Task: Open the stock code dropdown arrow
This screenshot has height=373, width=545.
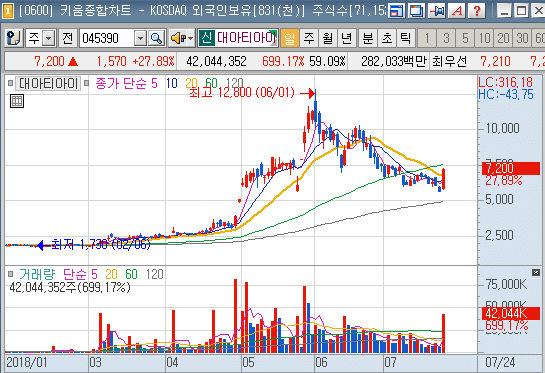Action: pos(140,38)
